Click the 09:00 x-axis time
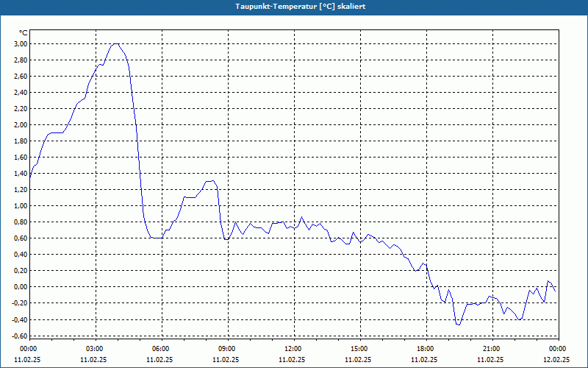 pos(228,349)
